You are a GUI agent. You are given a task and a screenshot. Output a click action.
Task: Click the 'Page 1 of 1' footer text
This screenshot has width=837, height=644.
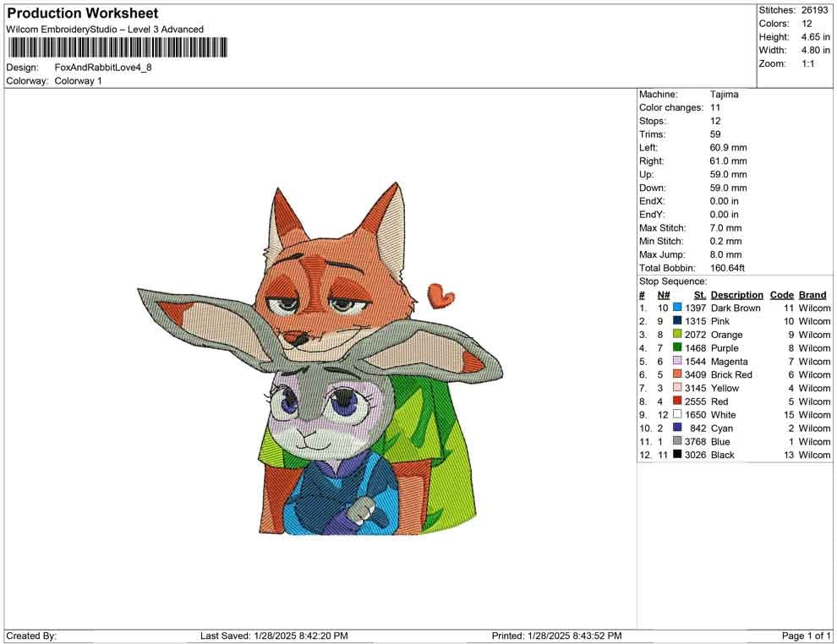point(806,636)
